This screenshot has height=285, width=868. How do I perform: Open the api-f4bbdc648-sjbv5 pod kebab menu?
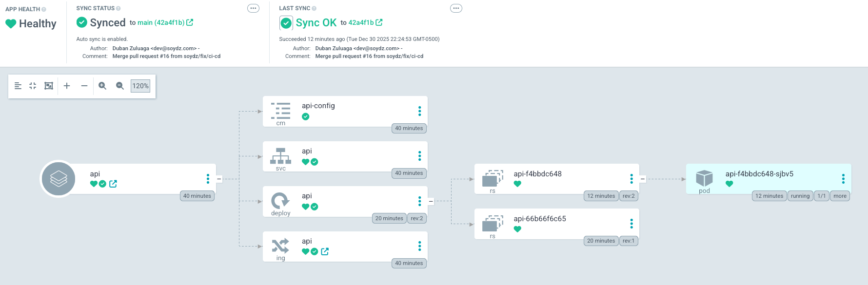(x=843, y=179)
